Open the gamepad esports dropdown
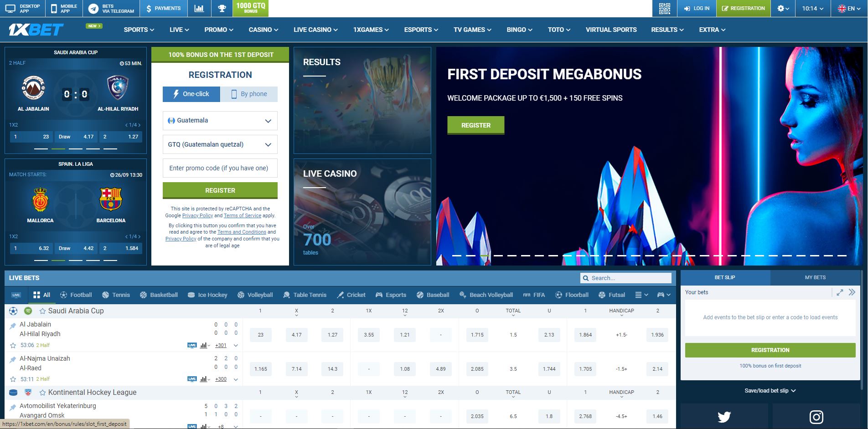Viewport: 868px width, 429px height. (663, 295)
